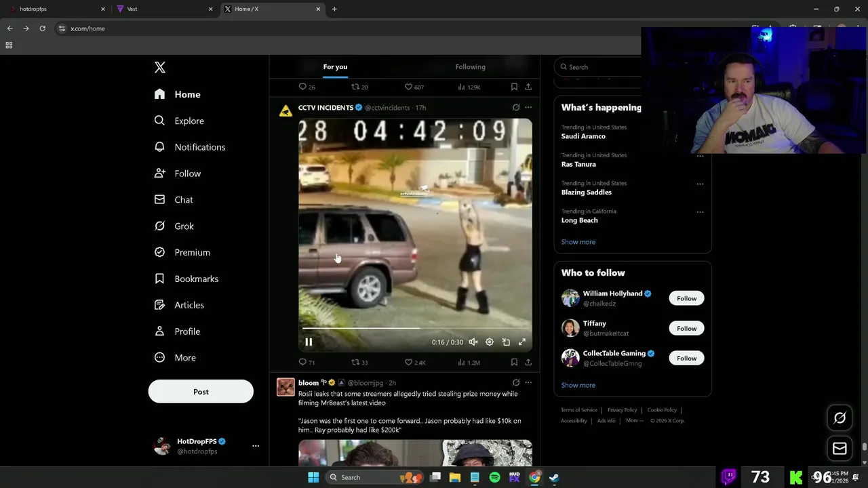Like the post above with 607 likes

pyautogui.click(x=414, y=87)
